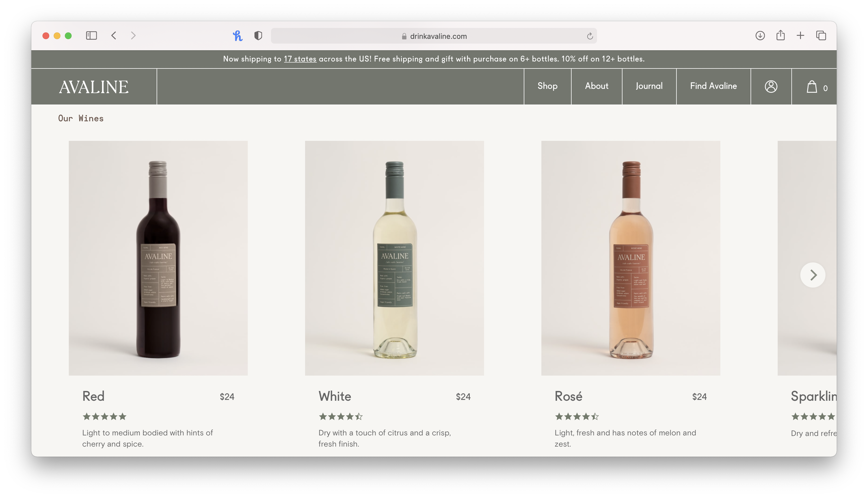868x498 pixels.
Task: Click the privacy shield icon
Action: [258, 35]
